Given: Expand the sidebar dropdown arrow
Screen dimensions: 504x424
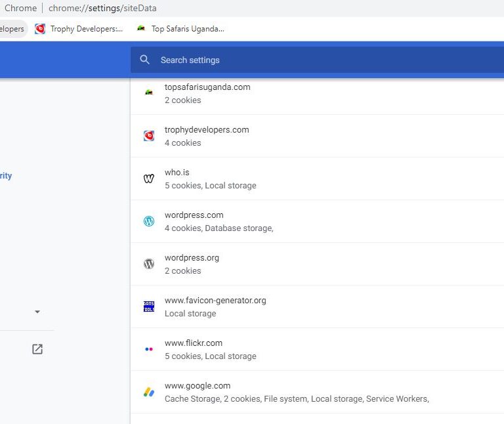Looking at the screenshot, I should pos(37,312).
